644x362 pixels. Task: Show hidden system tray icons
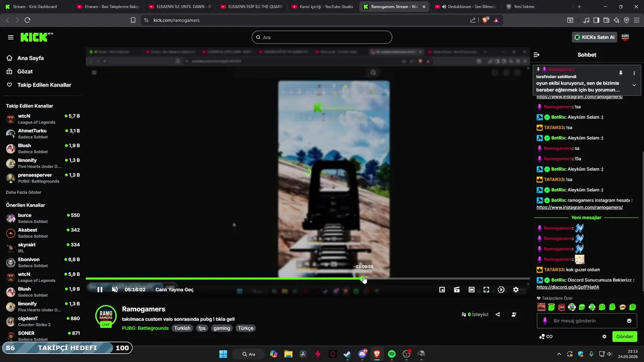click(x=559, y=354)
